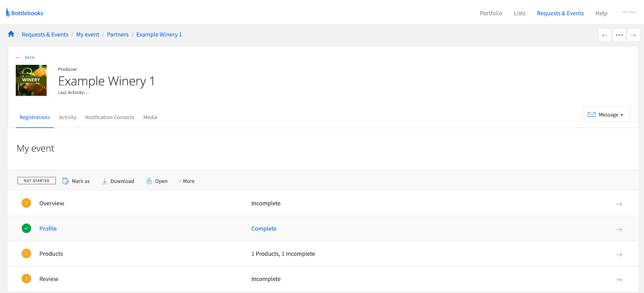Click the user avatar in header

(x=630, y=12)
